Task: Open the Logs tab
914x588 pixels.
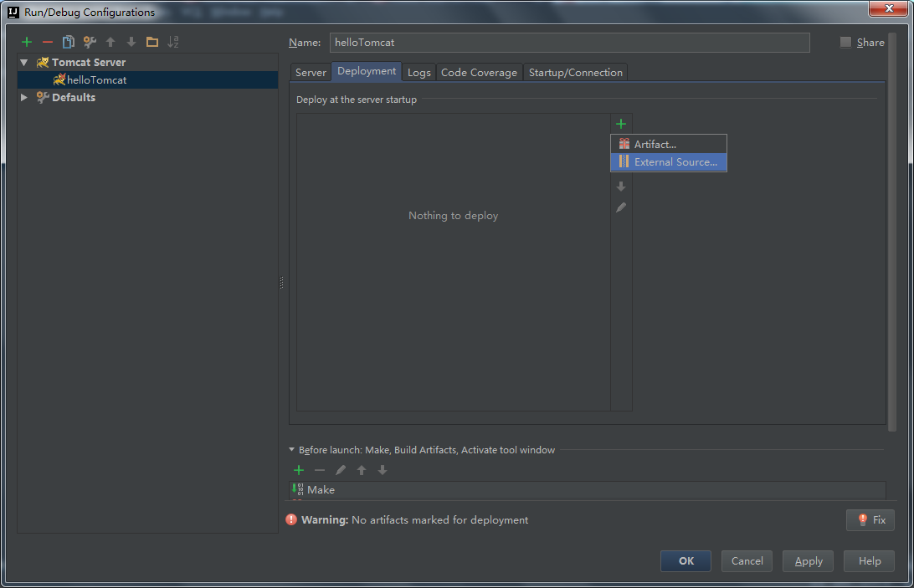Action: (x=419, y=72)
